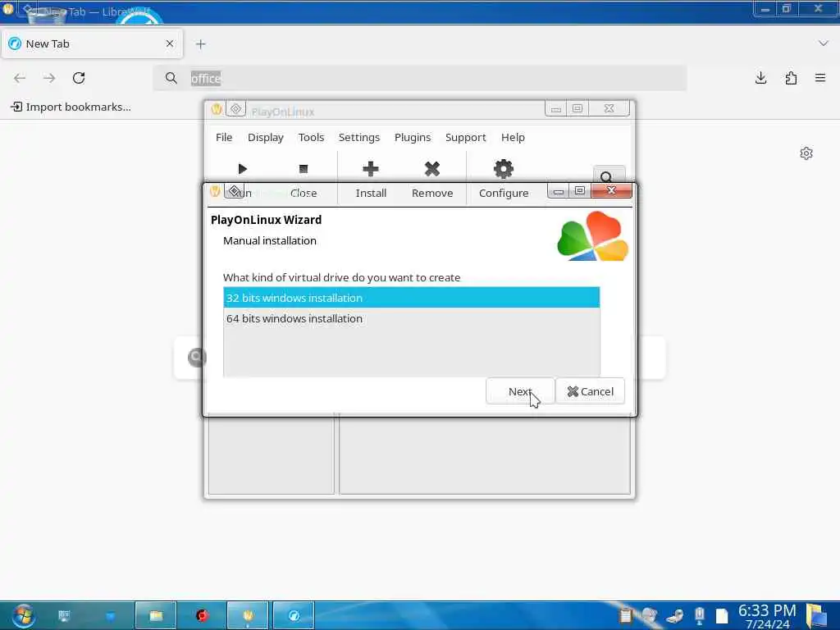This screenshot has width=840, height=630.
Task: Open the File menu in PlayOnLinux
Action: click(x=224, y=137)
